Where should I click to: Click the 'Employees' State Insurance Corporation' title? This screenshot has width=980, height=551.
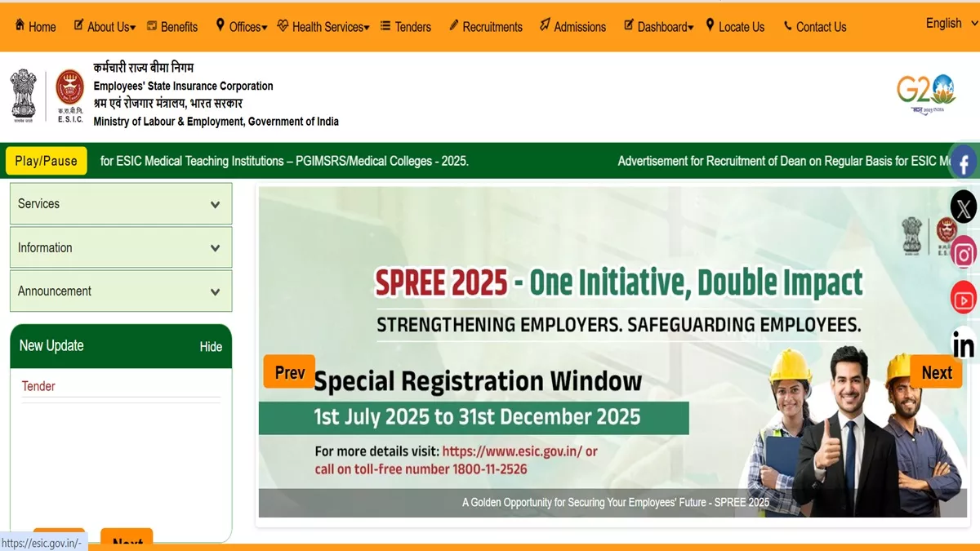point(183,86)
